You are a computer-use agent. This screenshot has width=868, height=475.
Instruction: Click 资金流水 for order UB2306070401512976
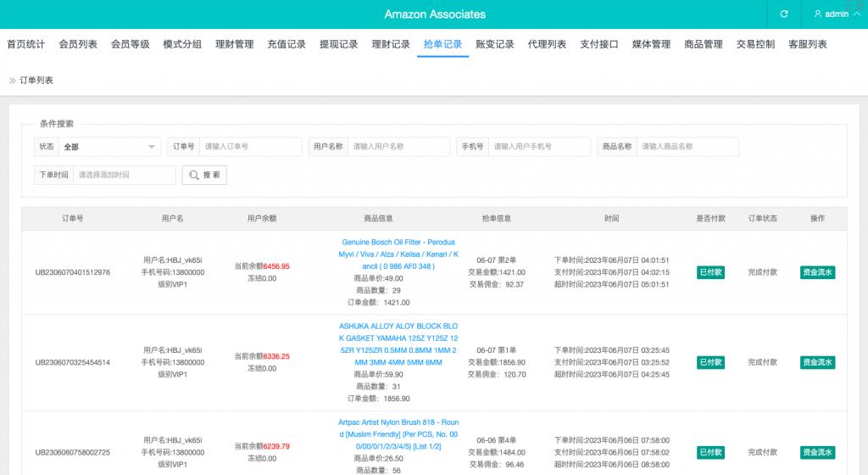(817, 272)
